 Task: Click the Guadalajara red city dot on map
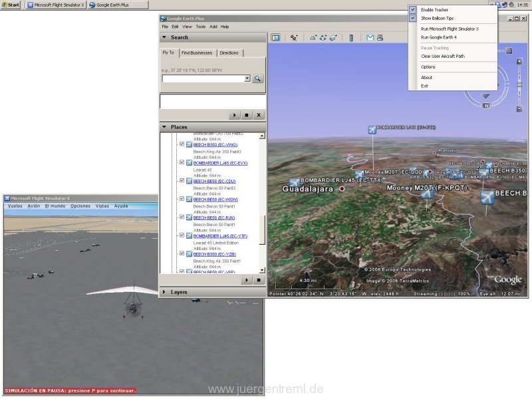coord(342,189)
